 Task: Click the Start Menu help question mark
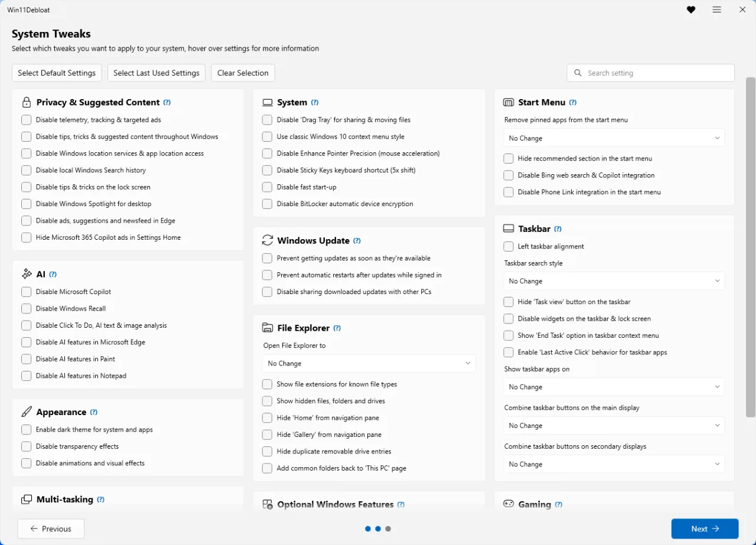pos(572,102)
